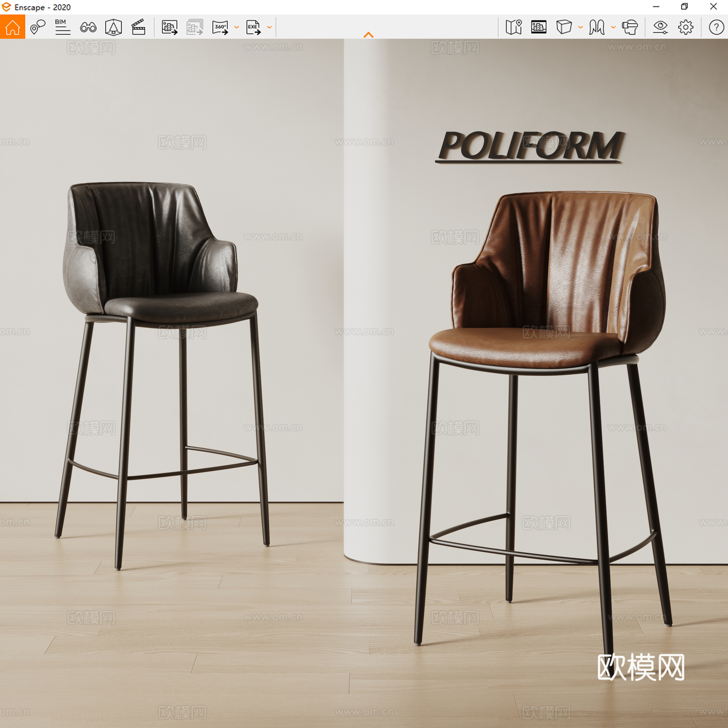
Task: Expand the 360° panorama dropdown
Action: point(237,27)
